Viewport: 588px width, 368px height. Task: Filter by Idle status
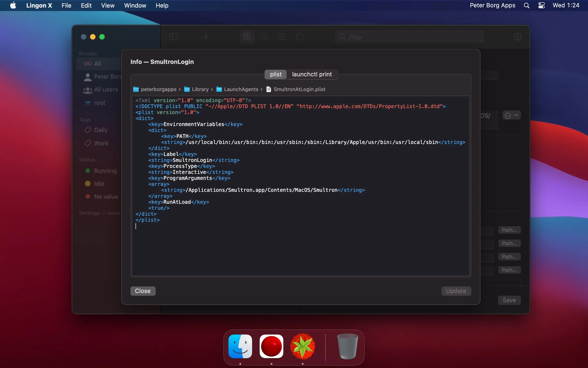coord(95,184)
